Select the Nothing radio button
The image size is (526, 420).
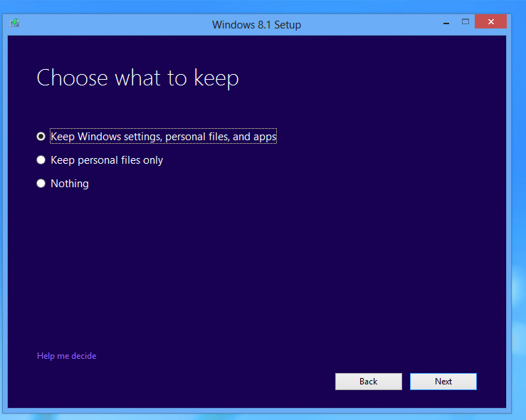pyautogui.click(x=41, y=184)
